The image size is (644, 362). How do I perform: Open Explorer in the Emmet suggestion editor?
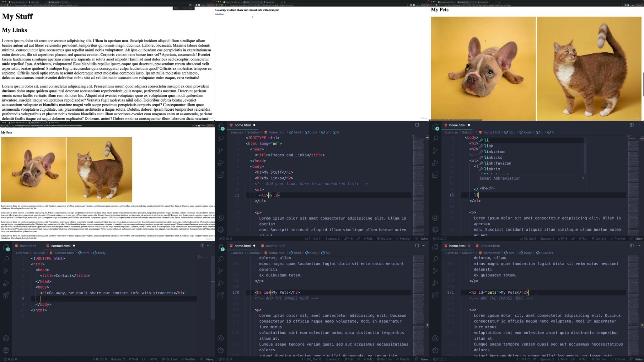coord(435,127)
